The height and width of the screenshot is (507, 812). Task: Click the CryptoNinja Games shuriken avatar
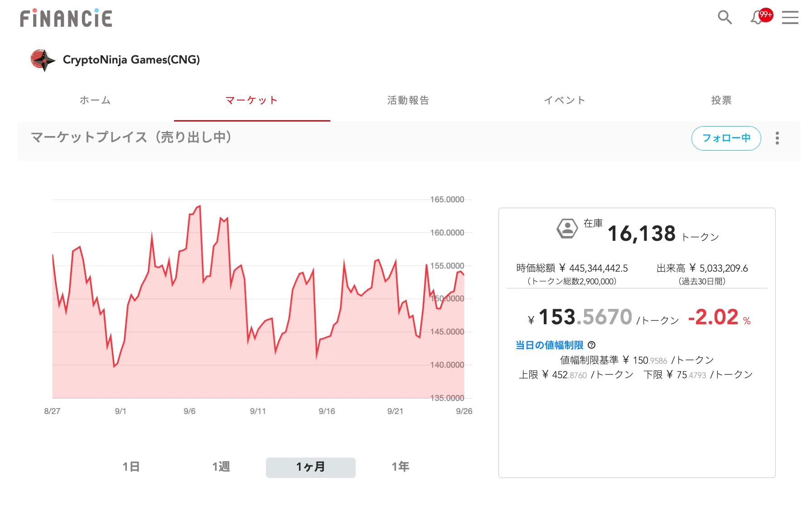(43, 60)
